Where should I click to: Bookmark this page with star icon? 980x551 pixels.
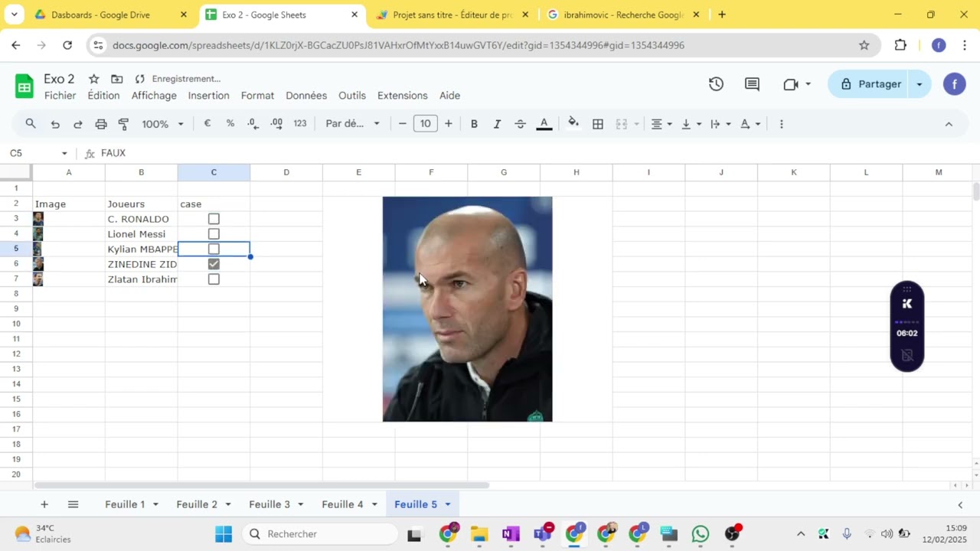[864, 45]
